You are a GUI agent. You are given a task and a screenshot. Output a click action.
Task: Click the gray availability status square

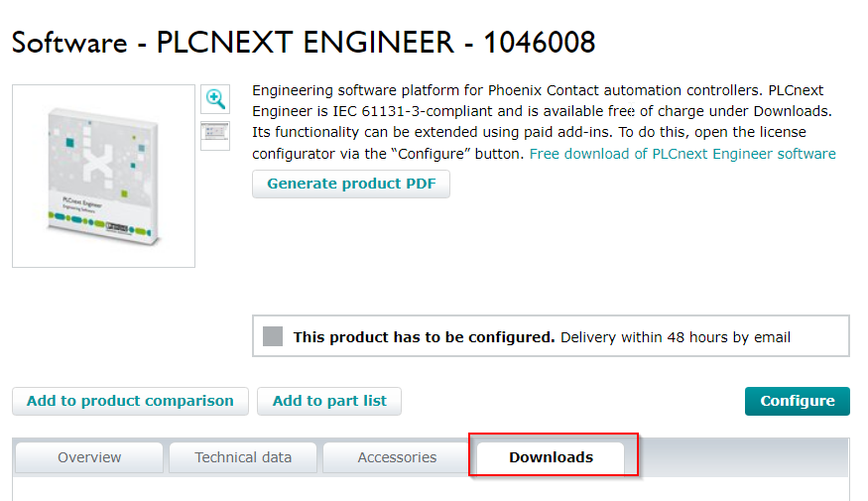click(273, 336)
